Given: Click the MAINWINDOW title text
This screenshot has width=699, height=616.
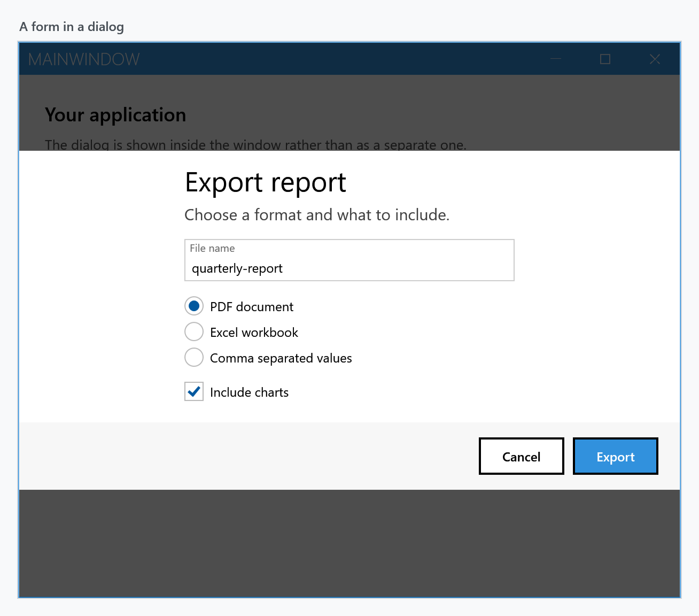Looking at the screenshot, I should (x=84, y=59).
